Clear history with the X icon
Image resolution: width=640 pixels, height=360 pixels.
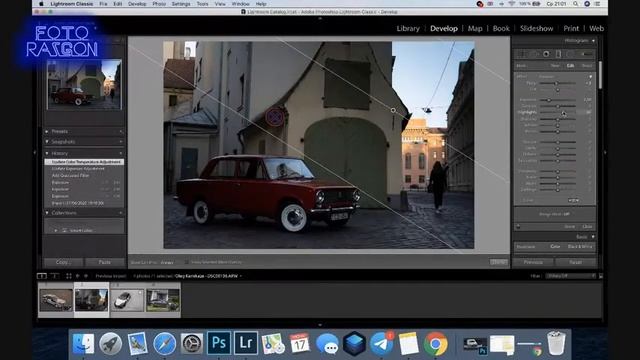point(121,153)
